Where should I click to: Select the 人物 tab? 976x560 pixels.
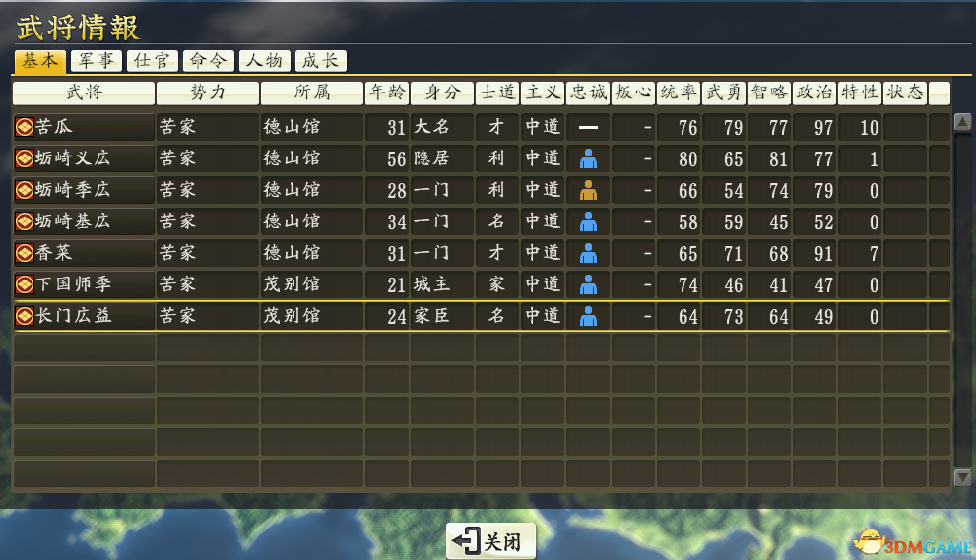click(x=264, y=61)
